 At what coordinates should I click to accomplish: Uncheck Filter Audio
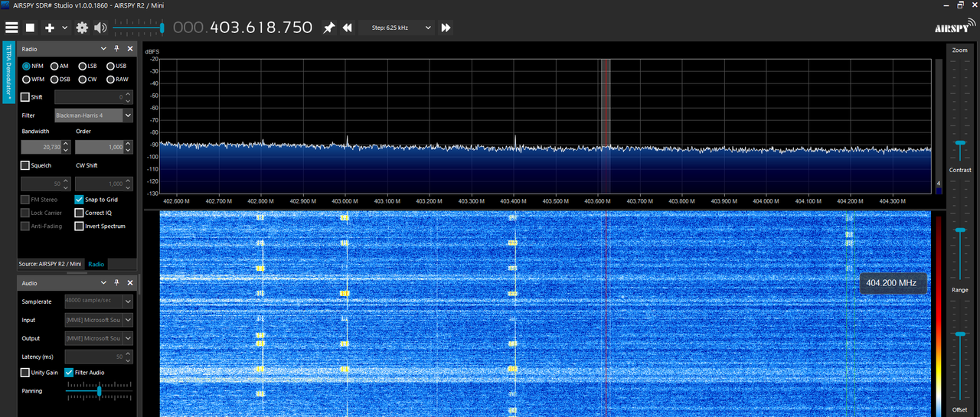(70, 373)
